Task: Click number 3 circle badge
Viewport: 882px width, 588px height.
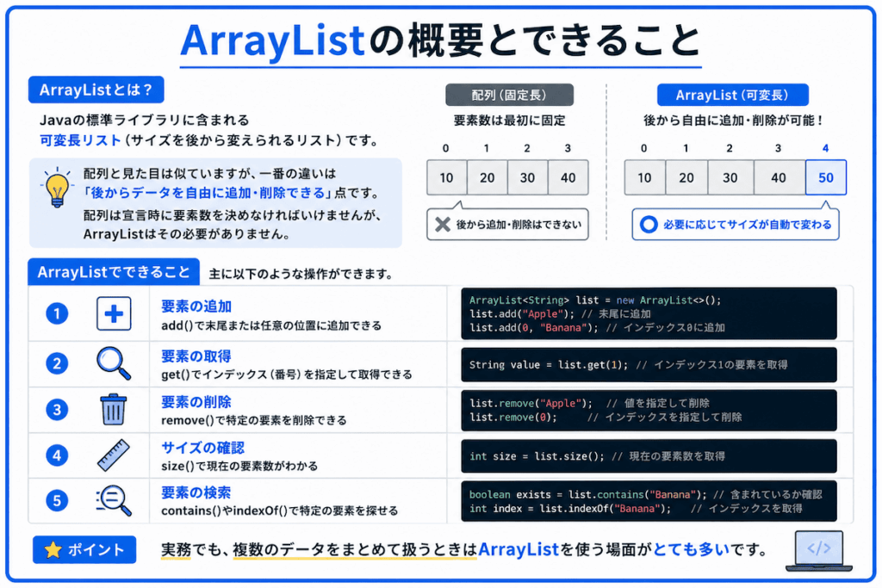Action: pos(57,410)
